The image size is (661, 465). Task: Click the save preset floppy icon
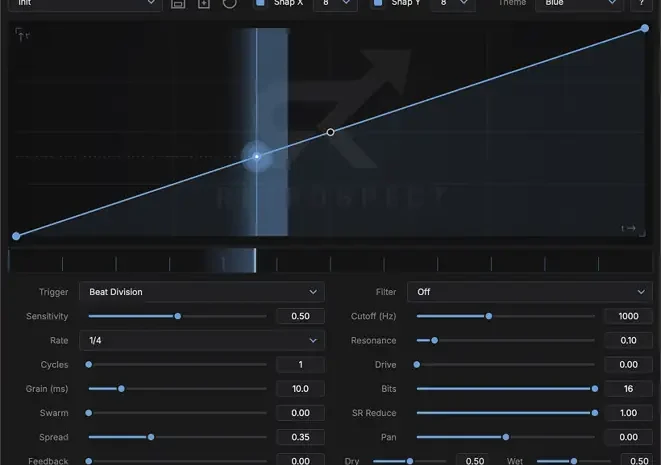tap(178, 3)
